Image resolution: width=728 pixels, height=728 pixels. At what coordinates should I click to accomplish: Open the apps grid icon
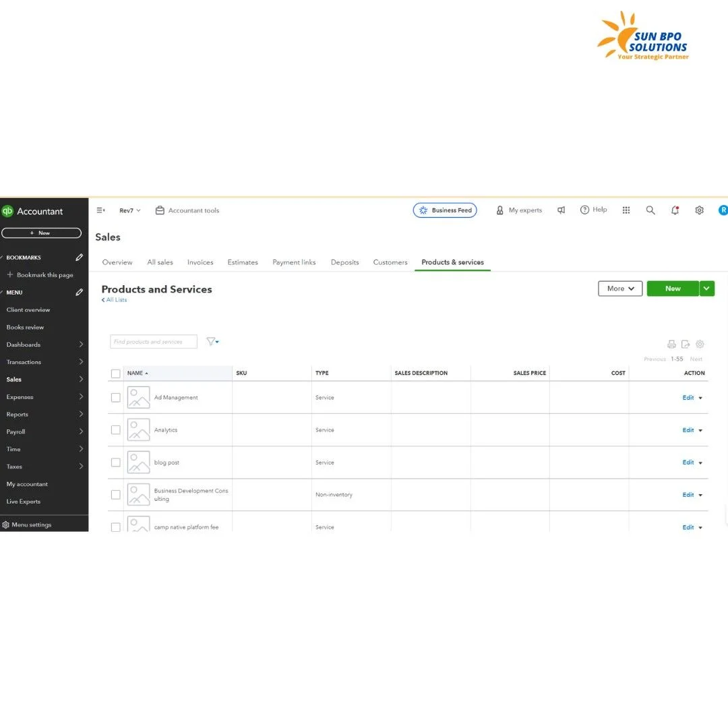626,210
